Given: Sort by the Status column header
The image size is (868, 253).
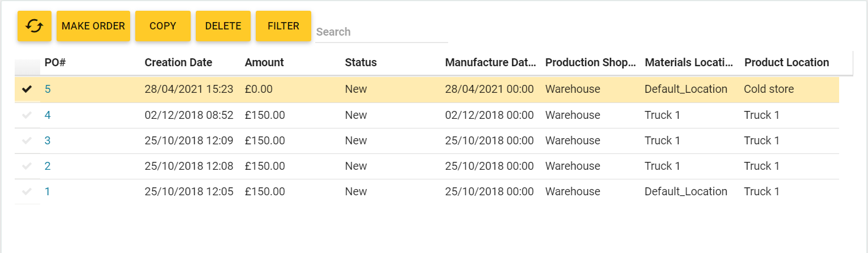Looking at the screenshot, I should 360,62.
